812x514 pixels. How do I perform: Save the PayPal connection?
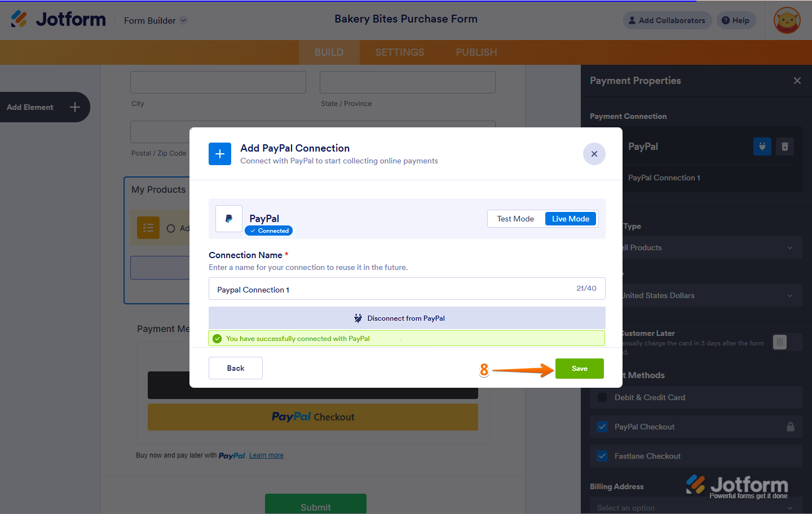click(x=579, y=368)
